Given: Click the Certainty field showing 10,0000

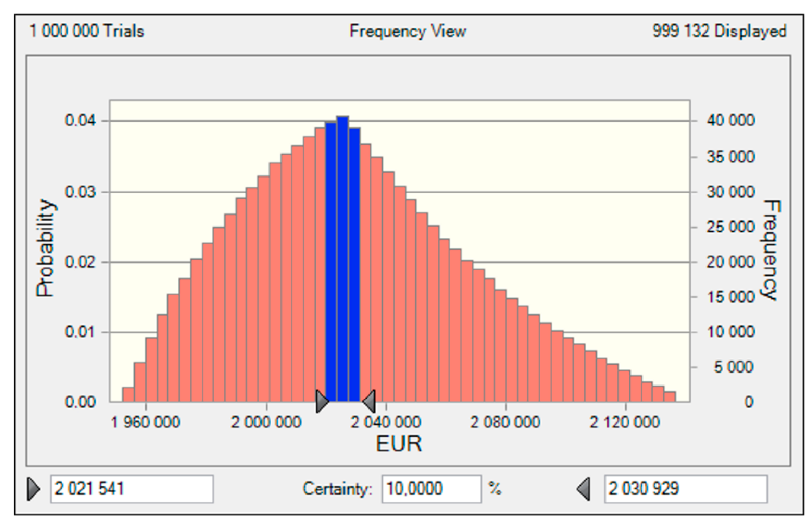Looking at the screenshot, I should tap(431, 489).
